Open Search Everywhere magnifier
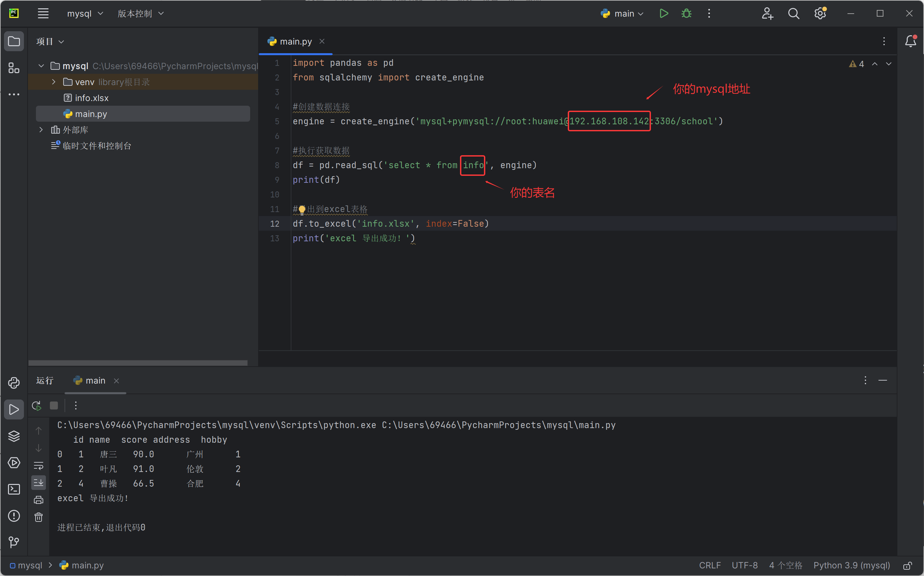This screenshot has height=576, width=924. [793, 14]
